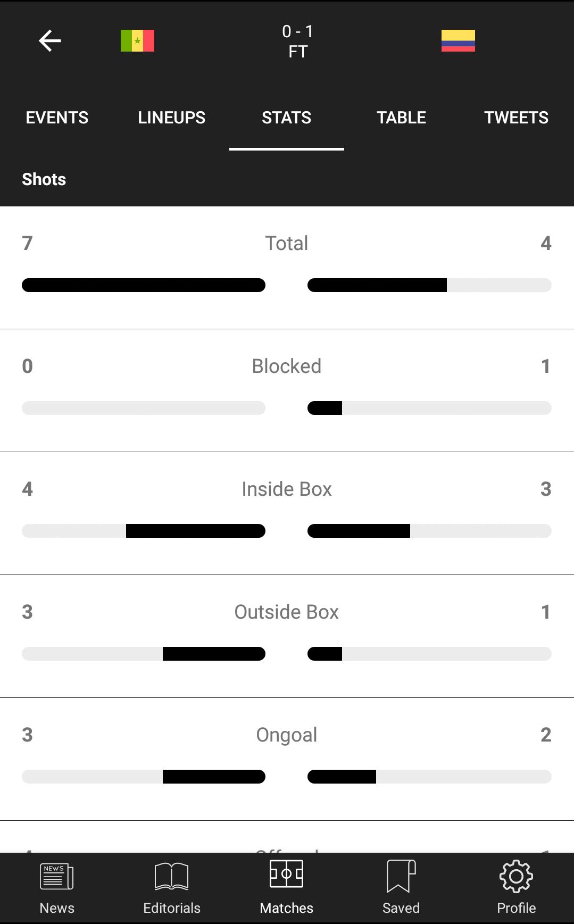
Task: Select the Matches pitch icon
Action: 287,874
